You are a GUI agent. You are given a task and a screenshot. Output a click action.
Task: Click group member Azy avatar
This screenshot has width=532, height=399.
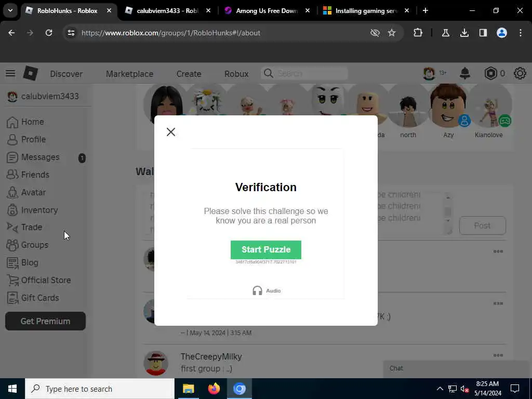pyautogui.click(x=448, y=105)
